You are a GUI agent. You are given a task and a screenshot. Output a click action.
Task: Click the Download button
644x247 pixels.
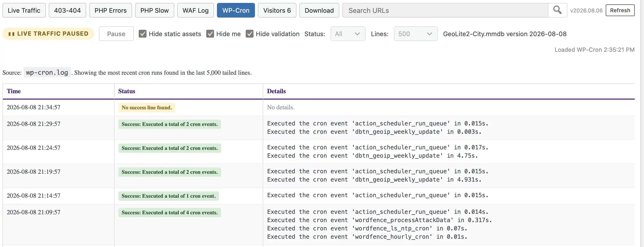pyautogui.click(x=319, y=10)
